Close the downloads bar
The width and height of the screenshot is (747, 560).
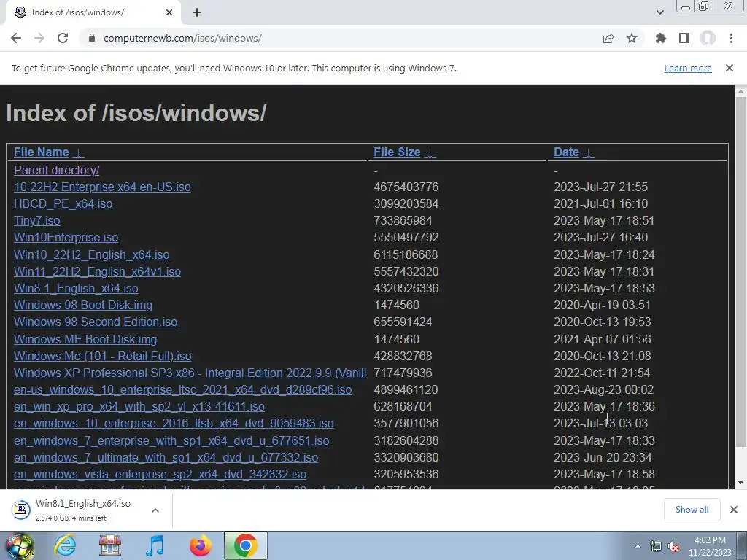click(x=734, y=510)
